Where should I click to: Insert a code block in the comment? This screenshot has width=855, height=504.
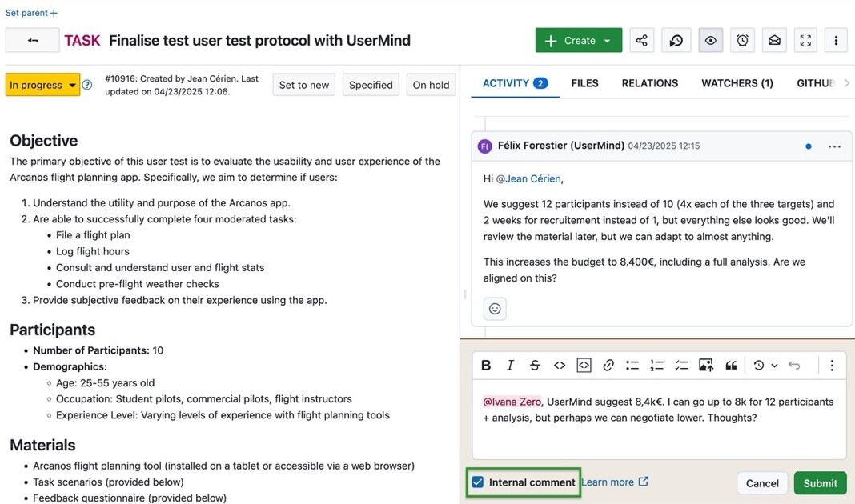coord(584,365)
